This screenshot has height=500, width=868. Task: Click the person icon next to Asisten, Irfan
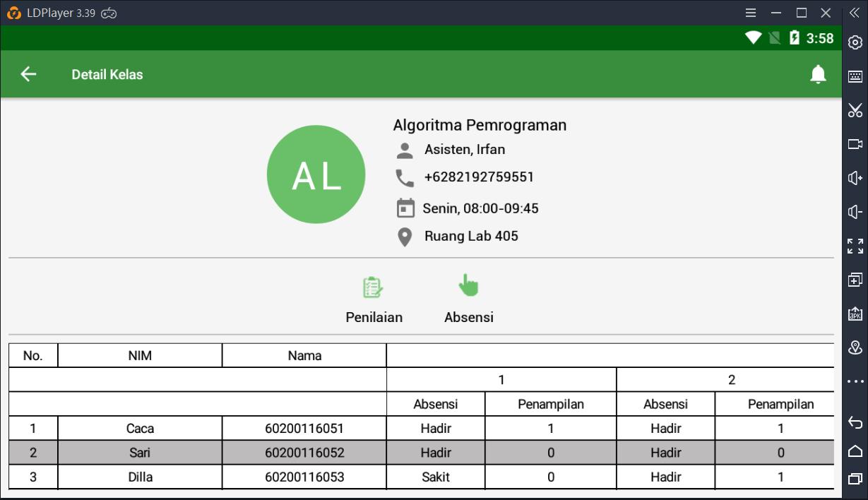[405, 150]
